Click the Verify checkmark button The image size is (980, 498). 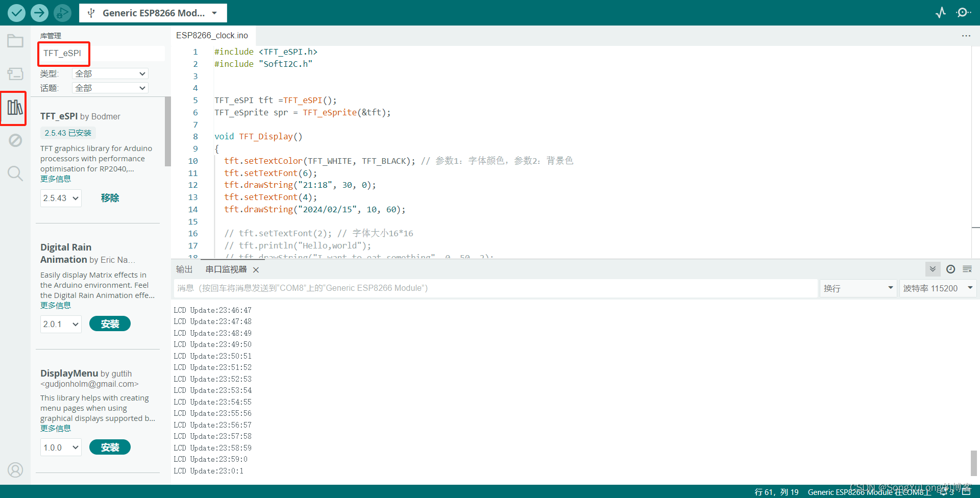[x=16, y=13]
